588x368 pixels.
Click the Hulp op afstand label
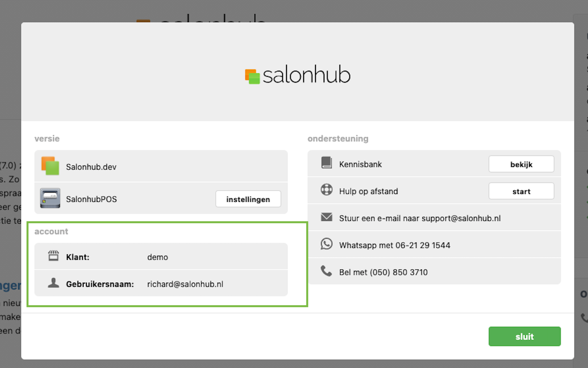point(368,192)
